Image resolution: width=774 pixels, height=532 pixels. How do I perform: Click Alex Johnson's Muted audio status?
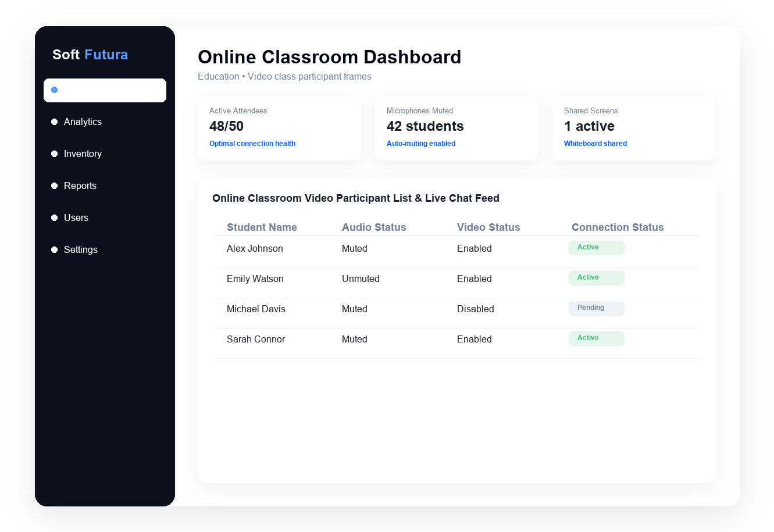point(355,248)
